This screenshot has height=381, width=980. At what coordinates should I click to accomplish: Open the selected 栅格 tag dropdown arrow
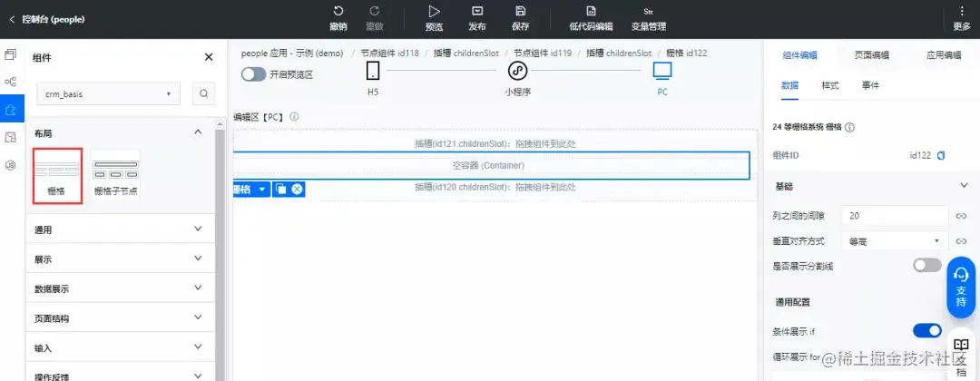tap(262, 190)
